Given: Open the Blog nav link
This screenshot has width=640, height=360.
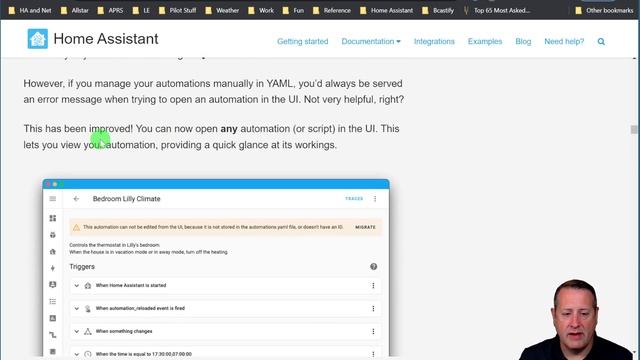Looking at the screenshot, I should (x=523, y=42).
